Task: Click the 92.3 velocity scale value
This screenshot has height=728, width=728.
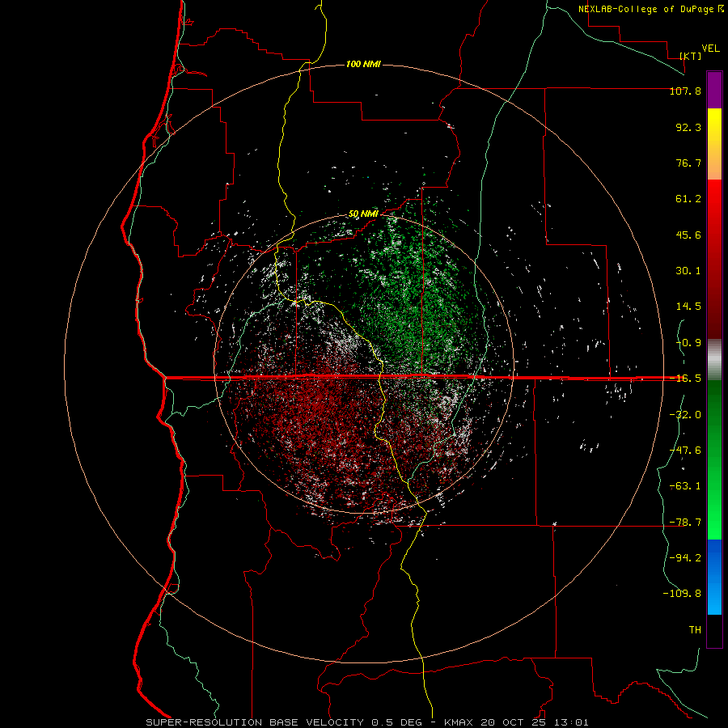Action: [688, 127]
